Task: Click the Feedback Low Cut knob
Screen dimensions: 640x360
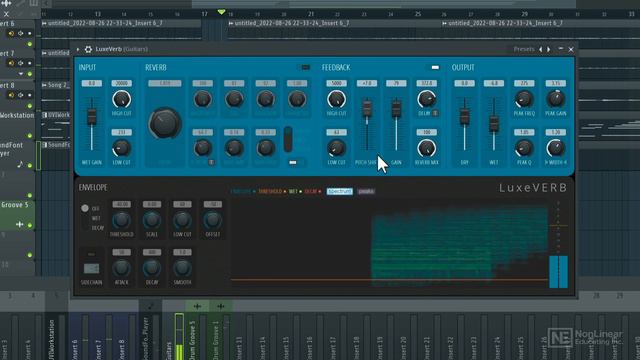Action: point(336,148)
